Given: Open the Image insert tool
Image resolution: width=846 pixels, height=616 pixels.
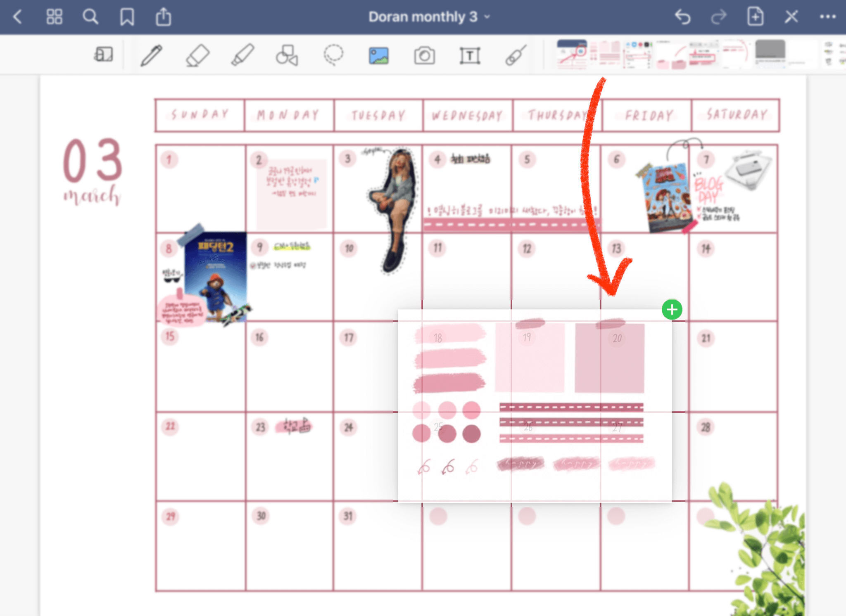Looking at the screenshot, I should click(378, 55).
